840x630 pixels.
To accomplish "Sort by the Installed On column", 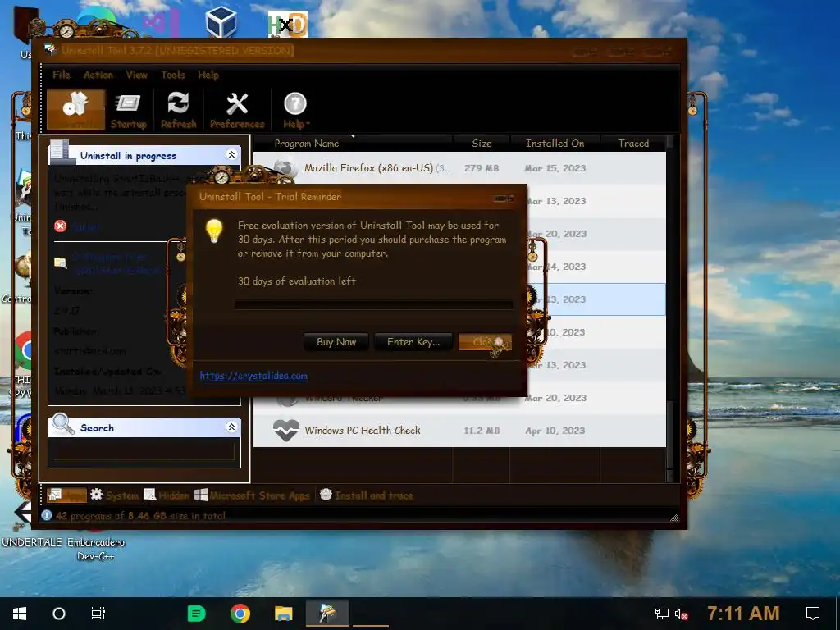I will click(x=555, y=143).
